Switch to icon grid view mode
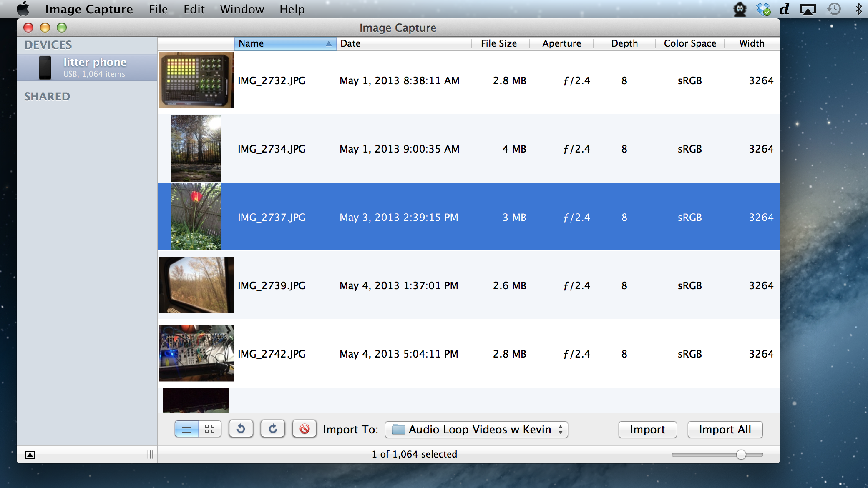The height and width of the screenshot is (488, 868). [x=210, y=429]
